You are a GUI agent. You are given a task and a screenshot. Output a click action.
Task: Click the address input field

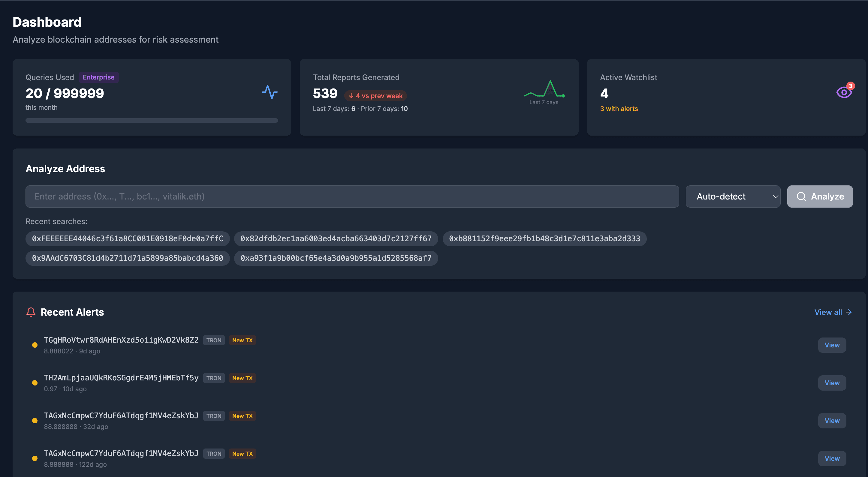point(352,196)
